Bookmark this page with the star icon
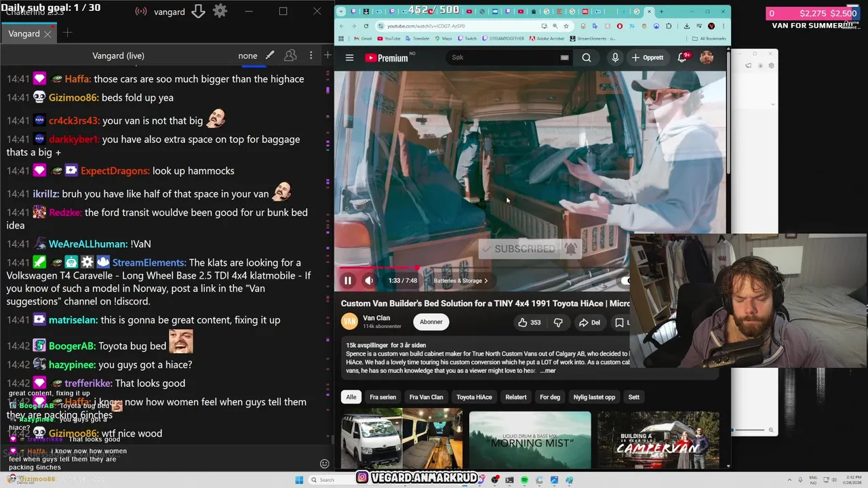The width and height of the screenshot is (868, 488). tap(566, 26)
